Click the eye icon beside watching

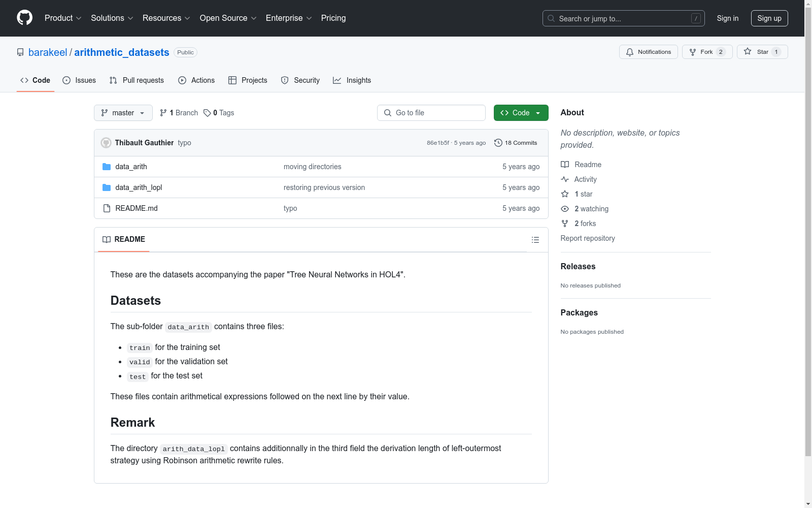(565, 209)
